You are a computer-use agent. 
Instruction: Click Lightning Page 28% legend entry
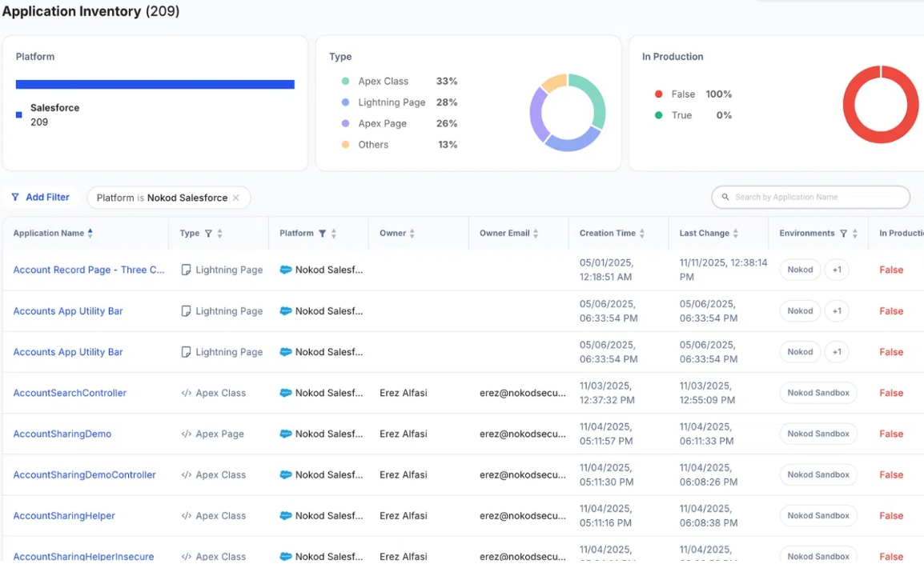click(400, 102)
